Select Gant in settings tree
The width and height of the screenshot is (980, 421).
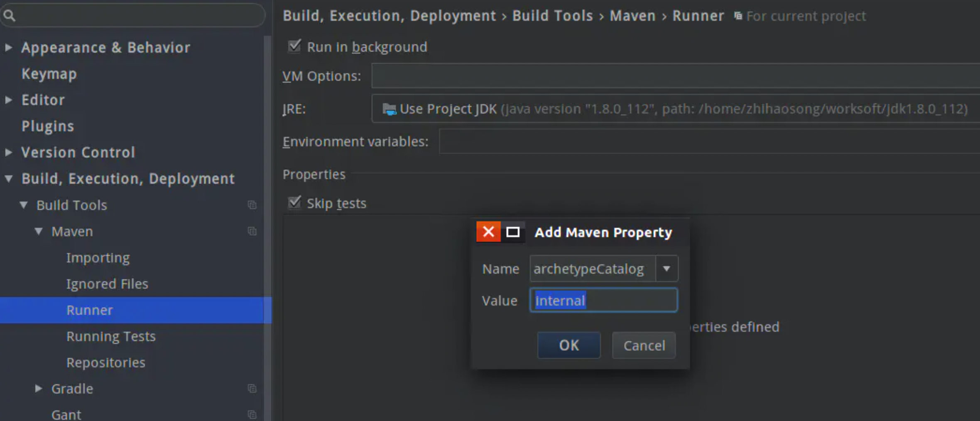tap(66, 414)
